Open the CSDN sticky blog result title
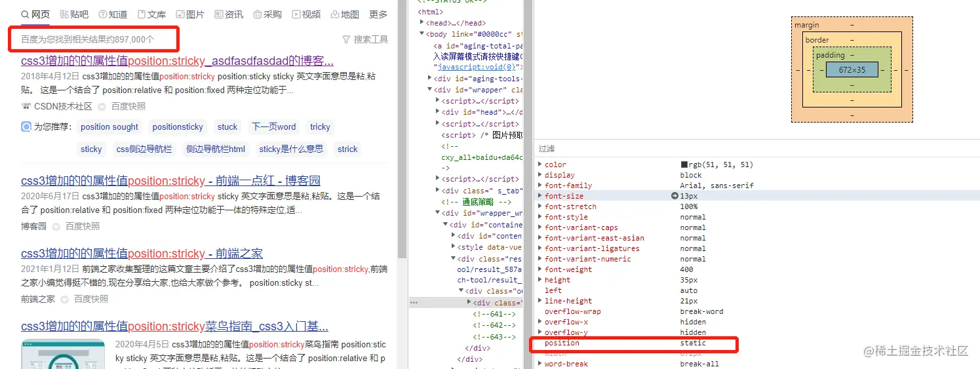The image size is (980, 369). (177, 61)
